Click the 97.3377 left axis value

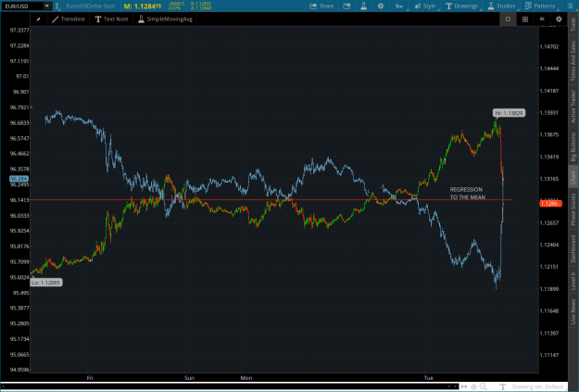19,30
